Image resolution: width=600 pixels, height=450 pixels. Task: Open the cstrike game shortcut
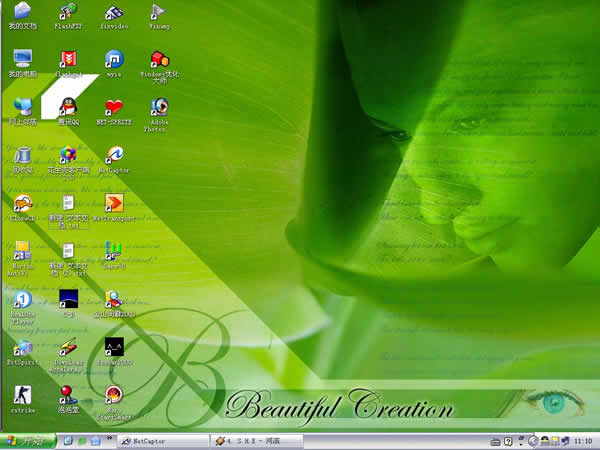(22, 395)
